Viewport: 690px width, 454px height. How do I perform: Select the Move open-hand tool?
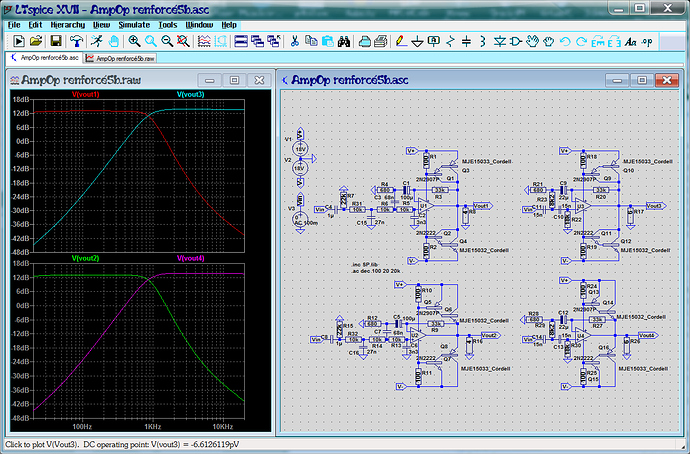(x=532, y=41)
